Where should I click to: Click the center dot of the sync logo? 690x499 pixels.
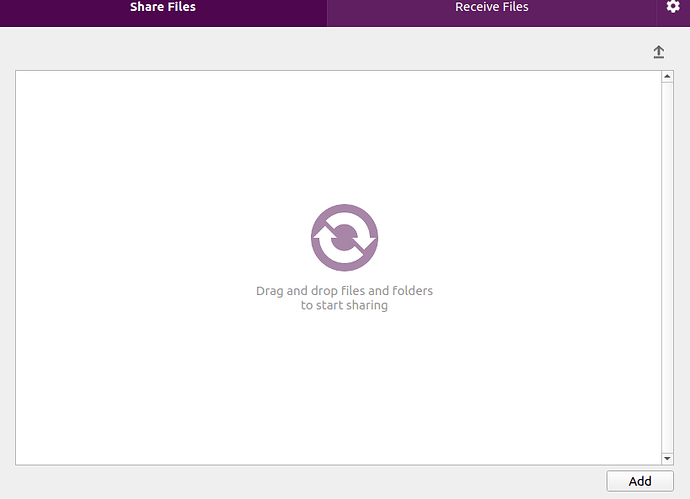(x=344, y=238)
